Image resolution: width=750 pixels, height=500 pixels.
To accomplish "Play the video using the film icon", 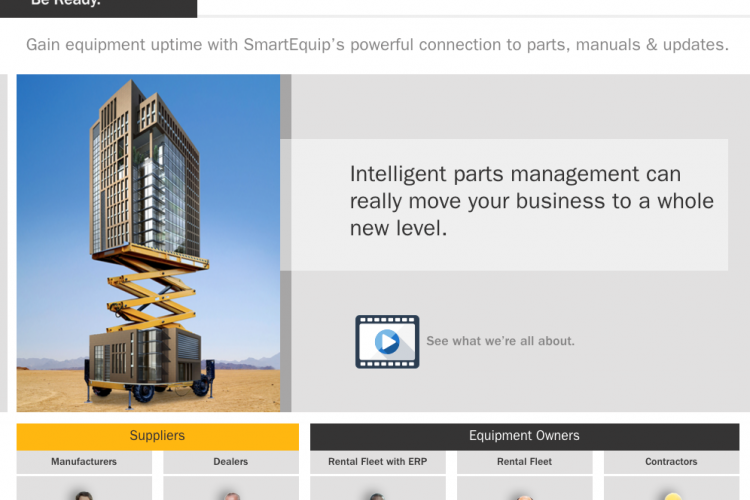I will pyautogui.click(x=387, y=342).
